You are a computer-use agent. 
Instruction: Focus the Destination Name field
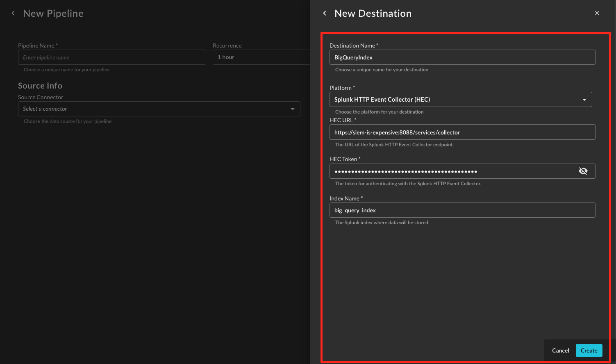[462, 57]
